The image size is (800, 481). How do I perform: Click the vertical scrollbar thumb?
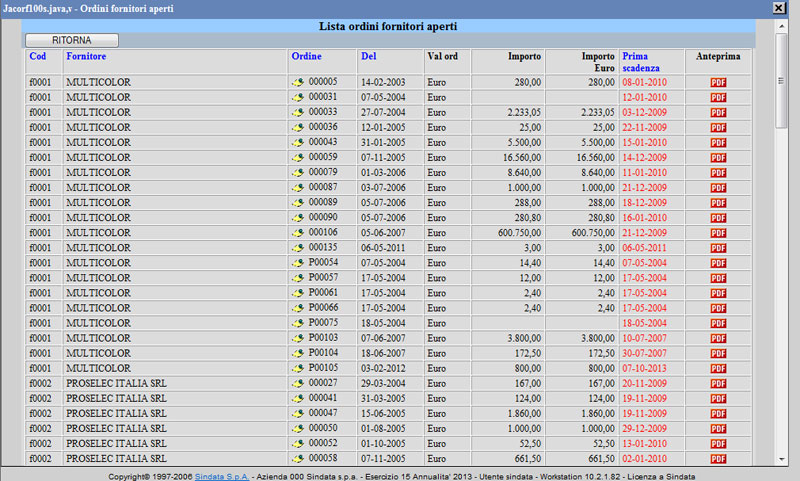(x=781, y=81)
